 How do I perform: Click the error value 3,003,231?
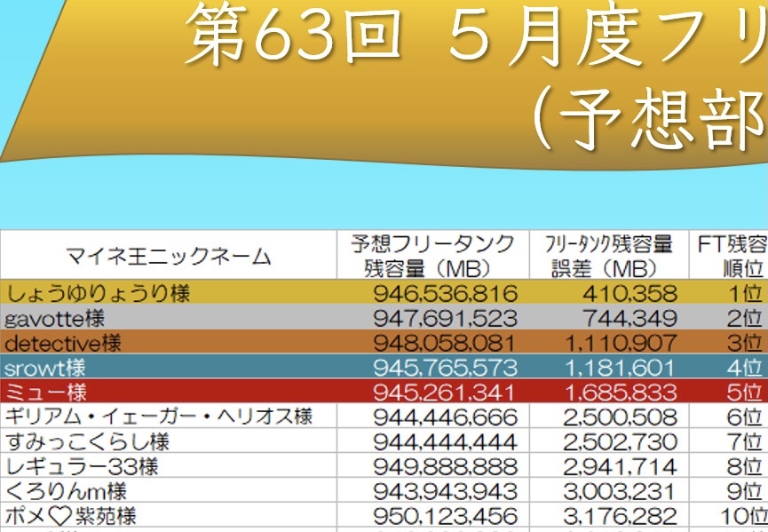pyautogui.click(x=621, y=491)
